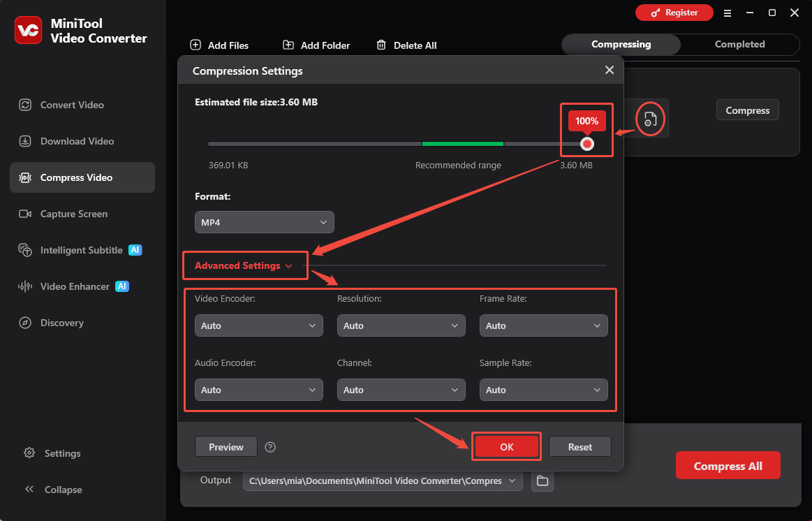The width and height of the screenshot is (812, 521).
Task: Open the Capture Screen section
Action: point(82,214)
